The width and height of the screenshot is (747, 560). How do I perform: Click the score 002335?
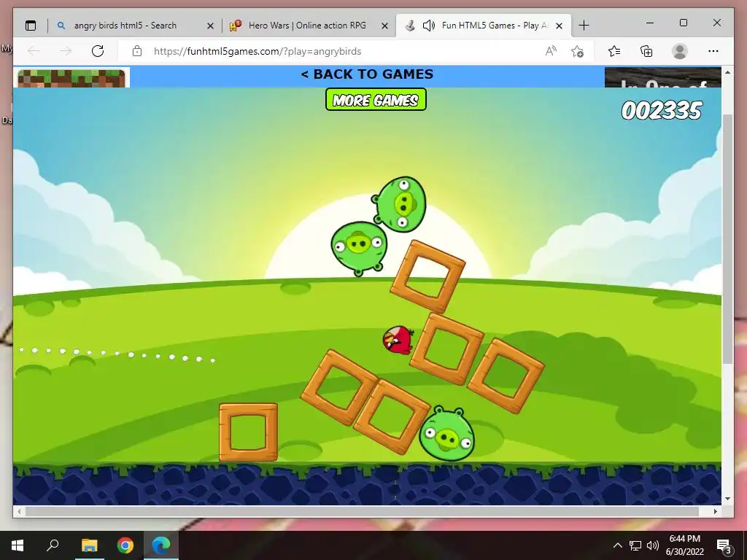[x=661, y=111]
